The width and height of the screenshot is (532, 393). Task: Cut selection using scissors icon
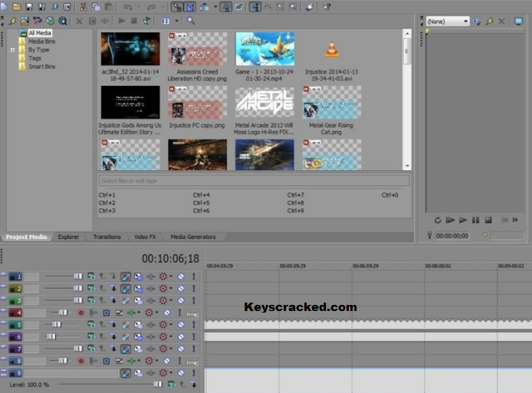(x=84, y=6)
